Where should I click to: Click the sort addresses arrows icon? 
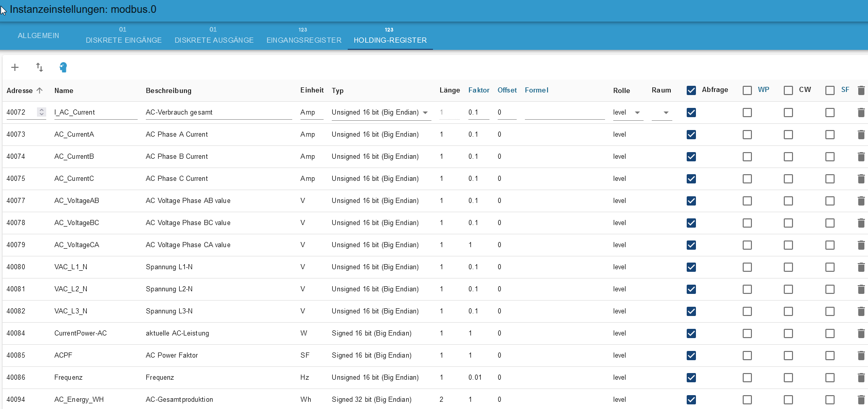point(40,67)
